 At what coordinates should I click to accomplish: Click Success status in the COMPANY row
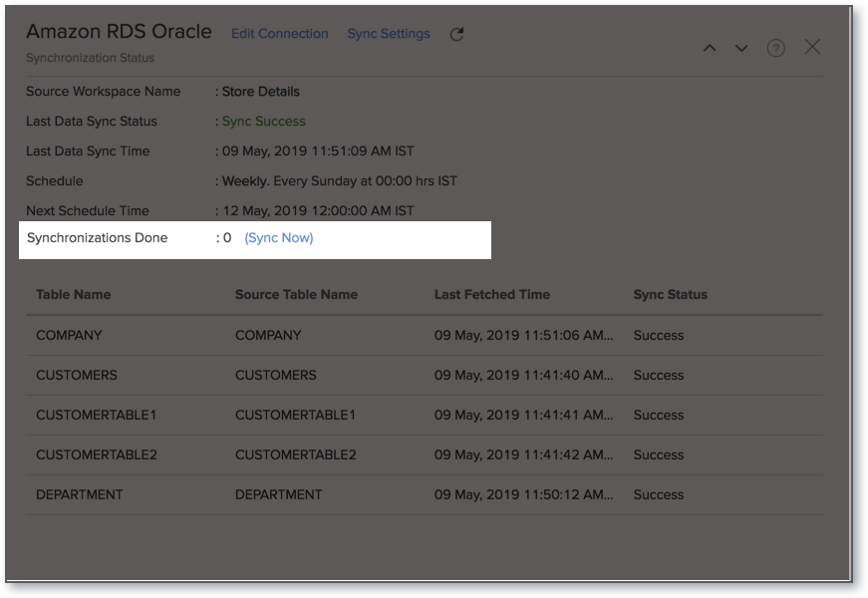658,336
